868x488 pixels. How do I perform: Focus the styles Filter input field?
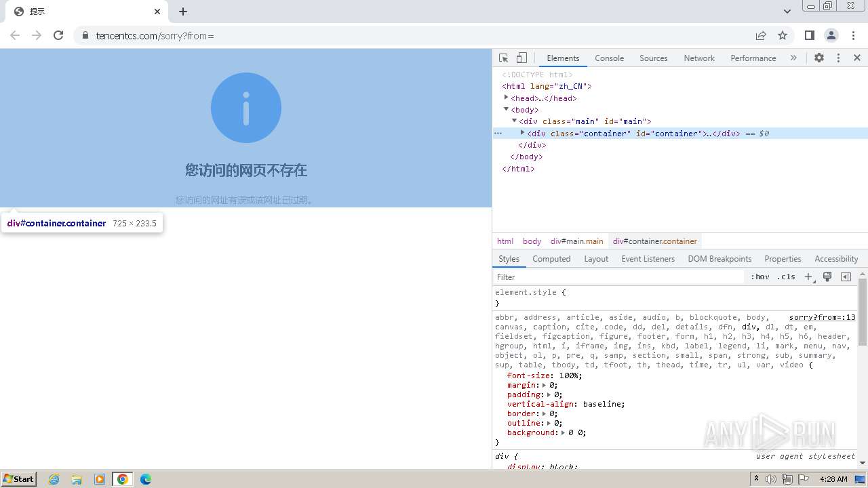pyautogui.click(x=618, y=277)
